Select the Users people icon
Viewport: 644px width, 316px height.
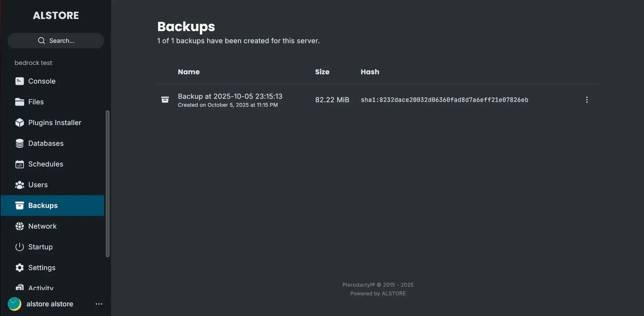pos(20,184)
